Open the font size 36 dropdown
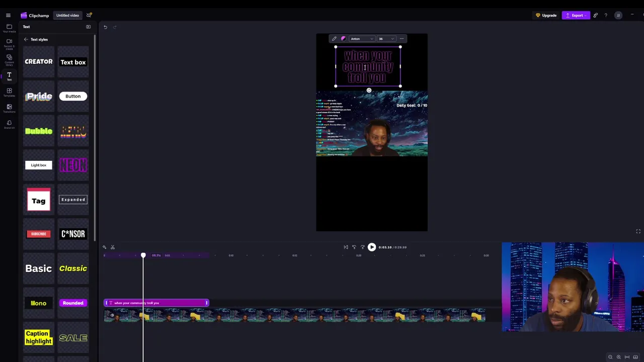This screenshot has width=644, height=362. (x=386, y=39)
